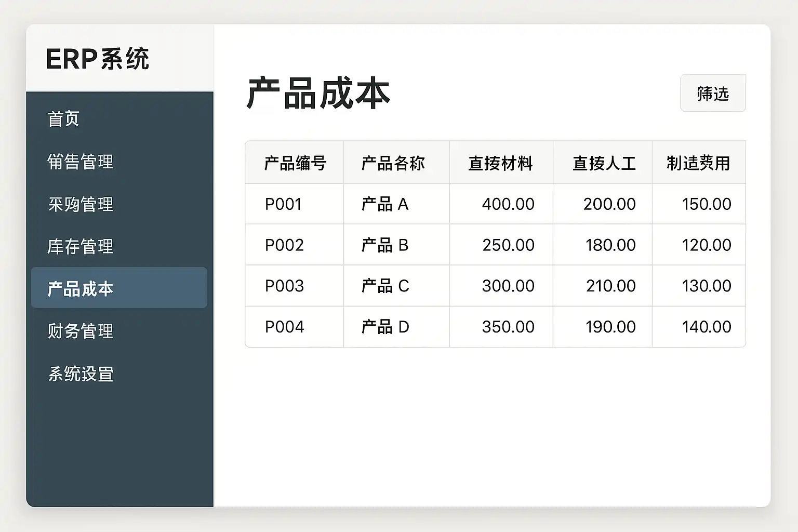This screenshot has height=532, width=798.
Task: Sort by the 直接材料 column header
Action: (500, 163)
